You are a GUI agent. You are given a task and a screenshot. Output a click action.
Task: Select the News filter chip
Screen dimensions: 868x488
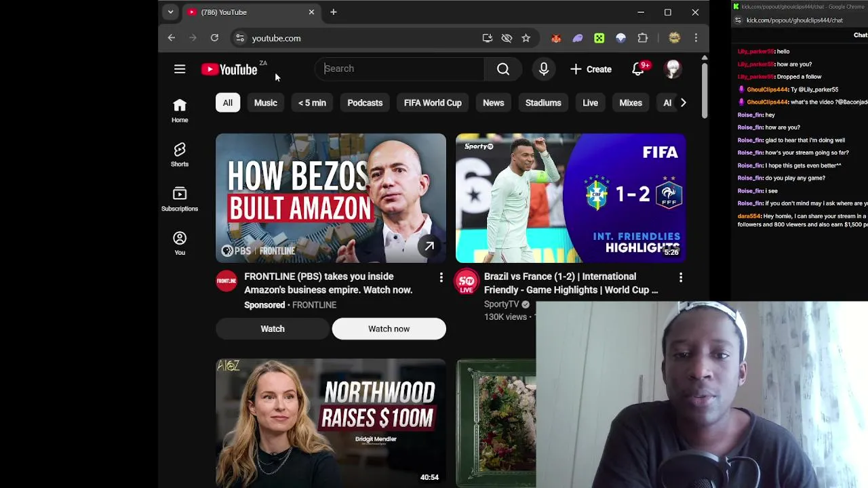(494, 103)
